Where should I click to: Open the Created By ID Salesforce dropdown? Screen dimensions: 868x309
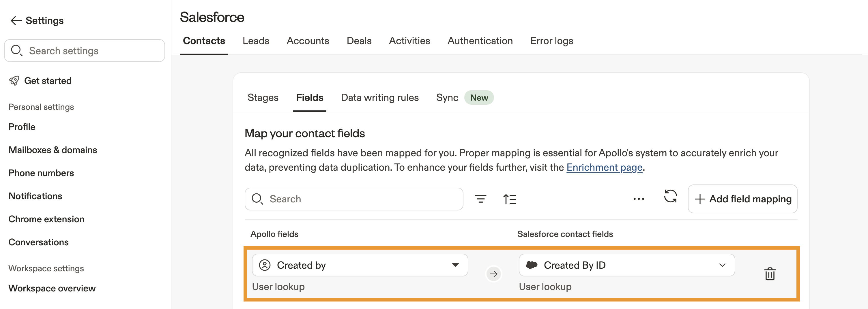(627, 265)
